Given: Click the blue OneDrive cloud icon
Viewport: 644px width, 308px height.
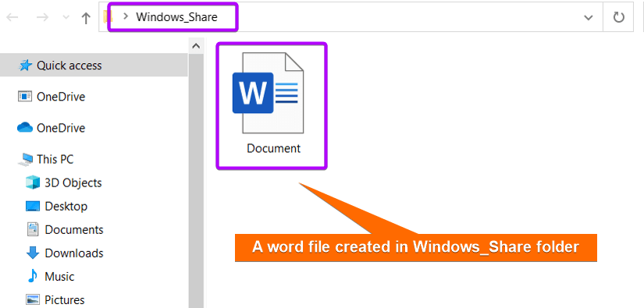Looking at the screenshot, I should point(25,128).
